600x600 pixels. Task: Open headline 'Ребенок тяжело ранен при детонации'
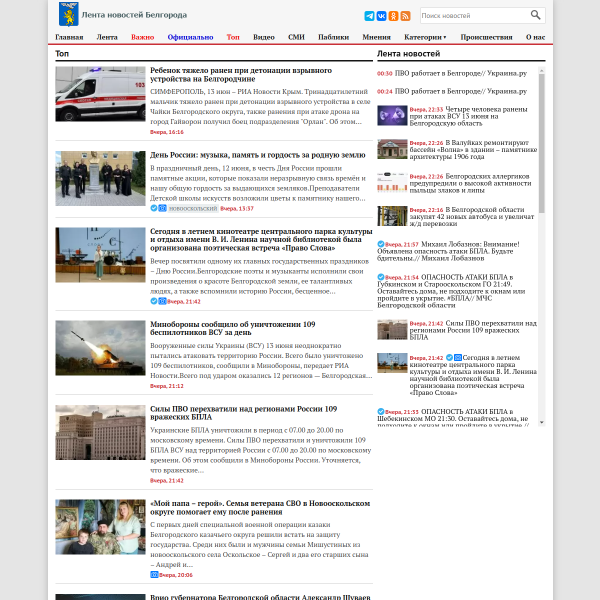click(x=241, y=75)
